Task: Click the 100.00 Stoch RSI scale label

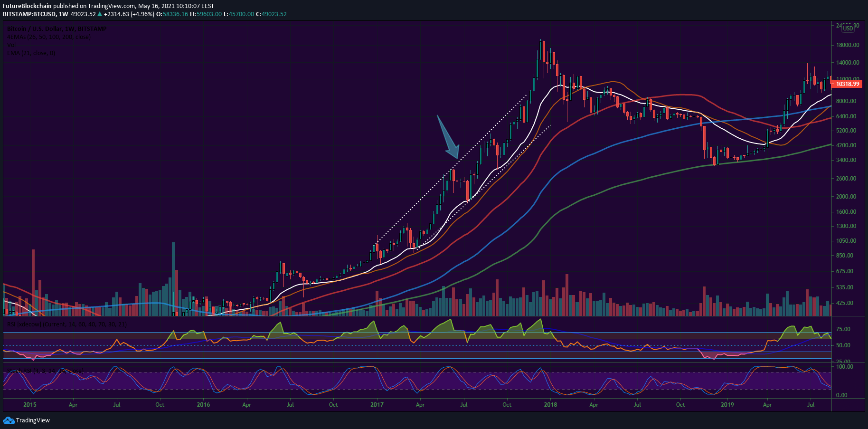Action: pyautogui.click(x=845, y=367)
